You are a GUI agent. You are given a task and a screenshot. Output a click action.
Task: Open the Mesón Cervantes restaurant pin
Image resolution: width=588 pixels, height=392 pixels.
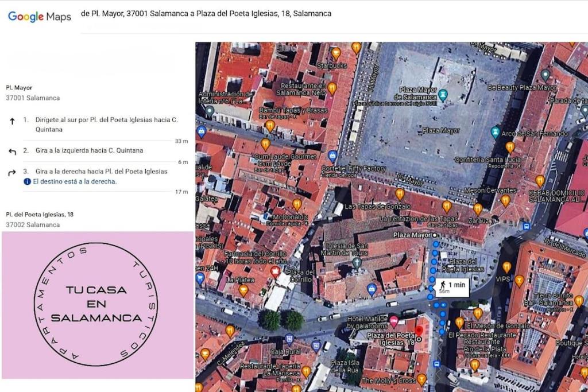pyautogui.click(x=505, y=200)
